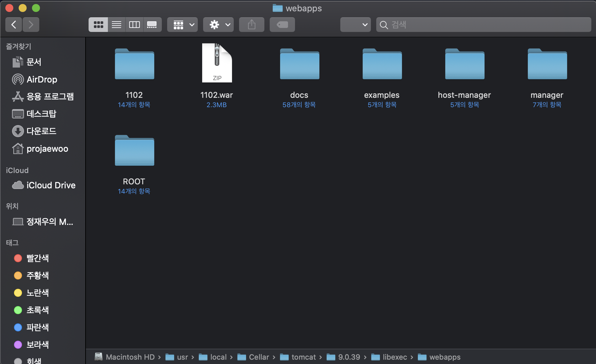The height and width of the screenshot is (364, 596).
Task: Select the 1102 folder
Action: coord(134,64)
